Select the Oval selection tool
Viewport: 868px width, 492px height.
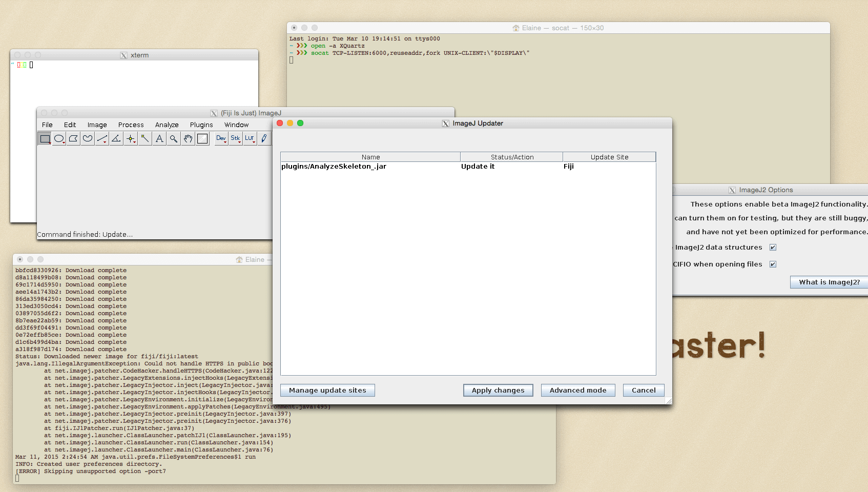click(59, 138)
